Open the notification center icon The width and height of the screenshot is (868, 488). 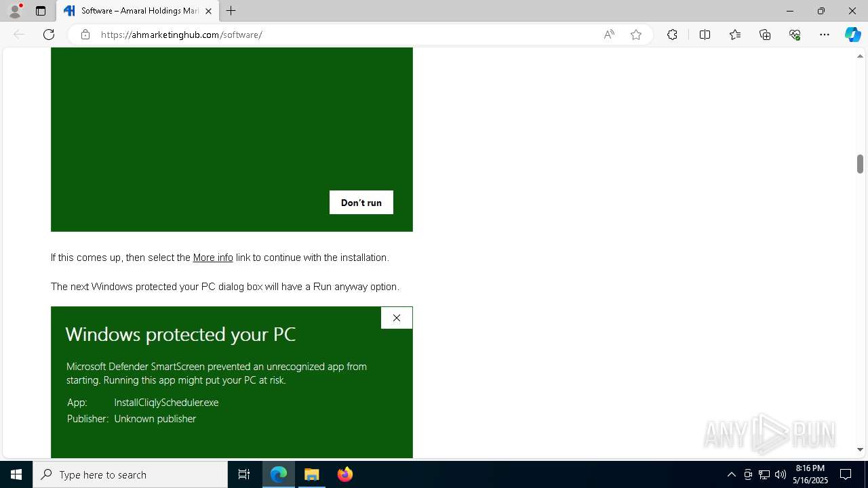coord(846,474)
